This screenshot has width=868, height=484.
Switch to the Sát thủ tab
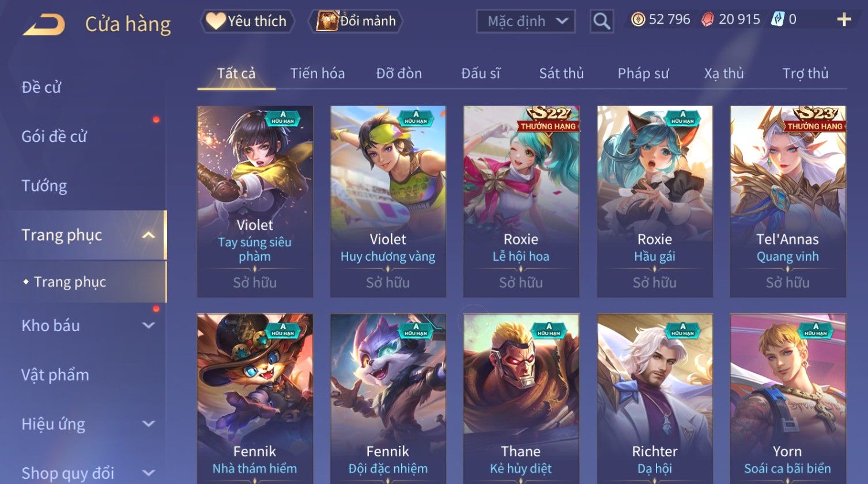point(561,73)
